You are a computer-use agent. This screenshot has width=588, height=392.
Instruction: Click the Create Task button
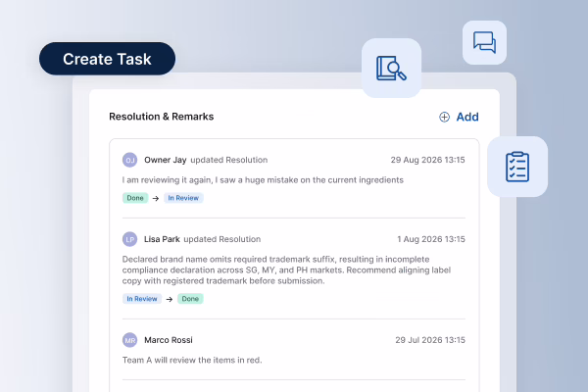point(107,59)
